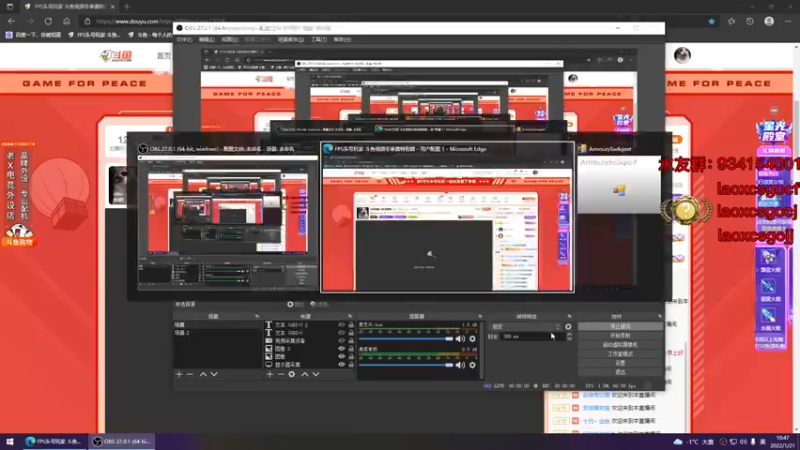This screenshot has height=450, width=800.
Task: Adjust the 桌面音频 volume slider
Action: coord(406,365)
